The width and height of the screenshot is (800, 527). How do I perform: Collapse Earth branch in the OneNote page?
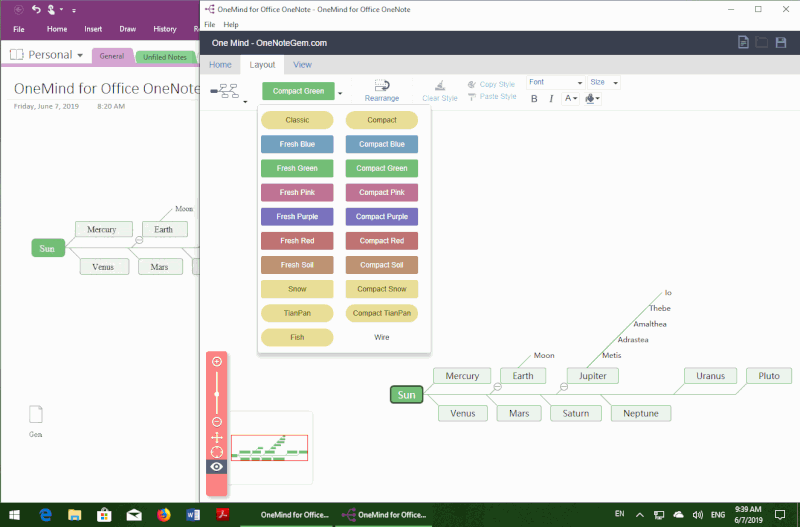[139, 240]
